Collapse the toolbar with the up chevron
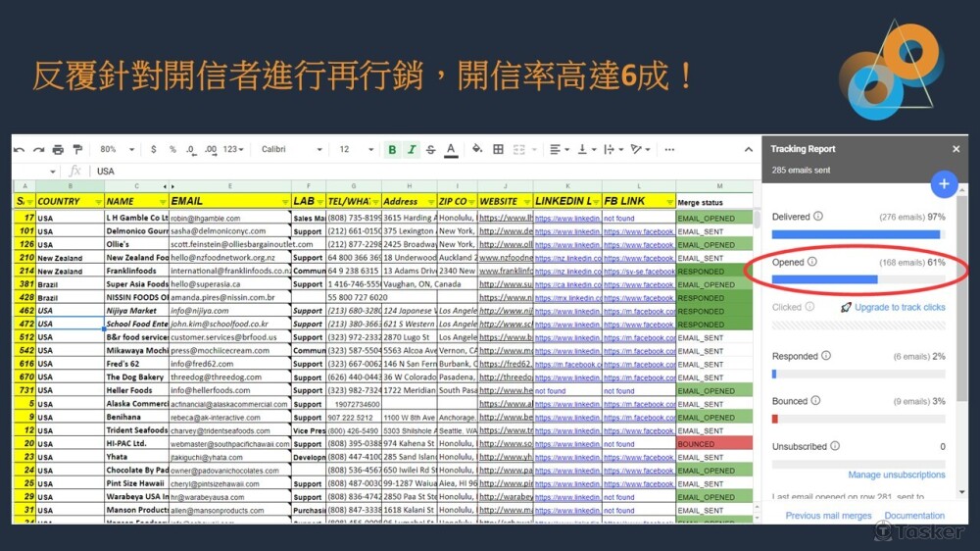 pos(748,149)
